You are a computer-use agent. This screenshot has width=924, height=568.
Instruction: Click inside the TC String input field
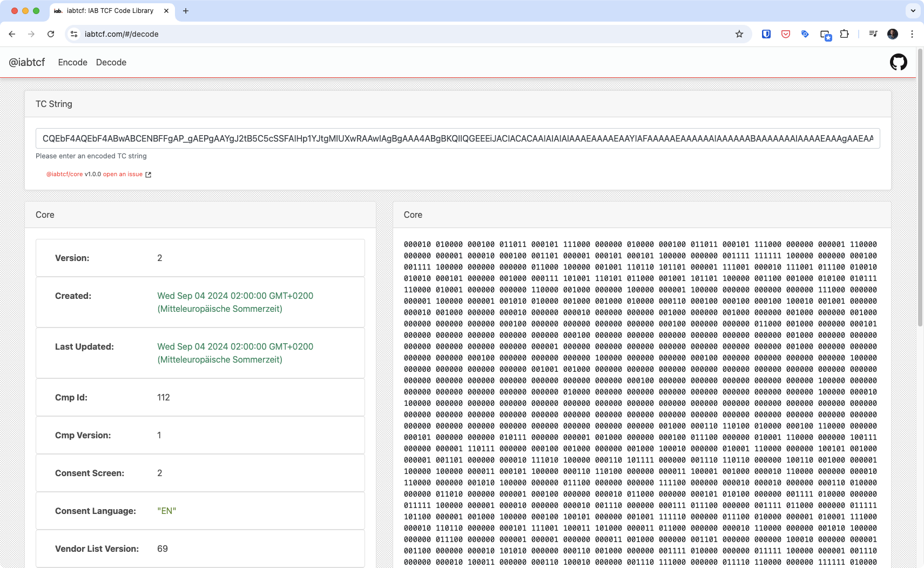(x=457, y=138)
